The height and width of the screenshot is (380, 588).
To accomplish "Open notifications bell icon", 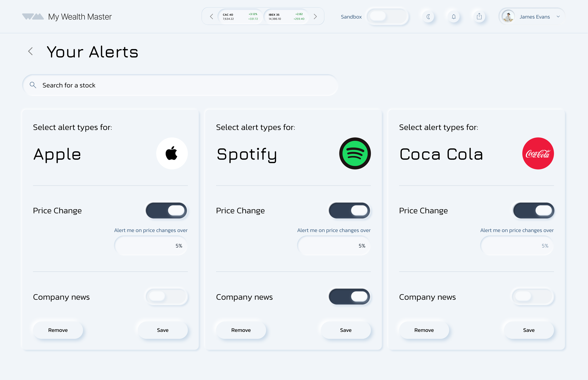I will coord(454,16).
